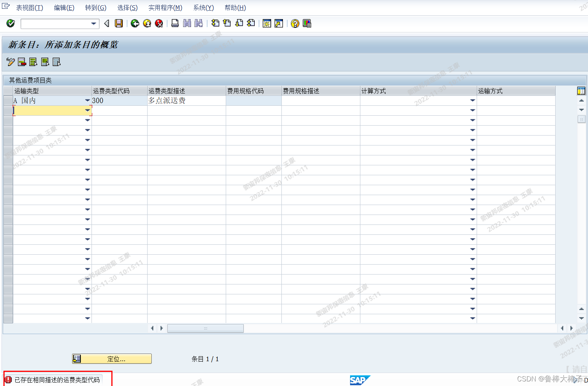
Task: Expand the command field dropdown arrow
Action: coord(93,24)
